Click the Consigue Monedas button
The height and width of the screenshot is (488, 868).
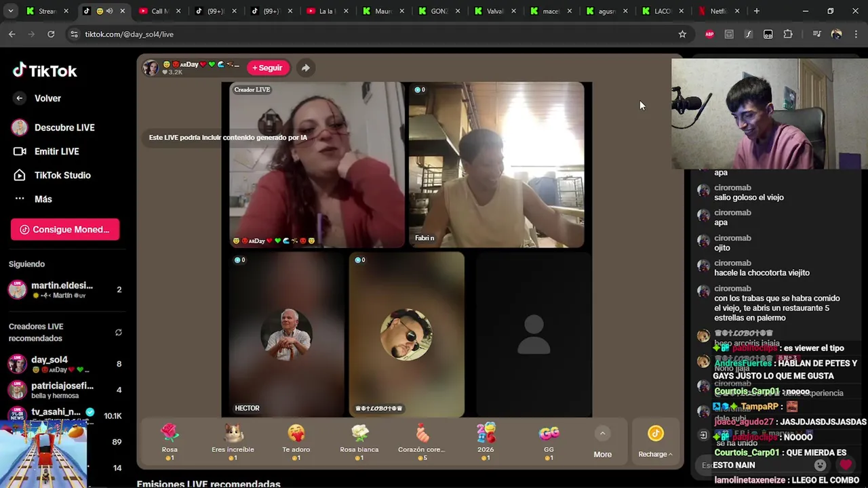coord(65,230)
